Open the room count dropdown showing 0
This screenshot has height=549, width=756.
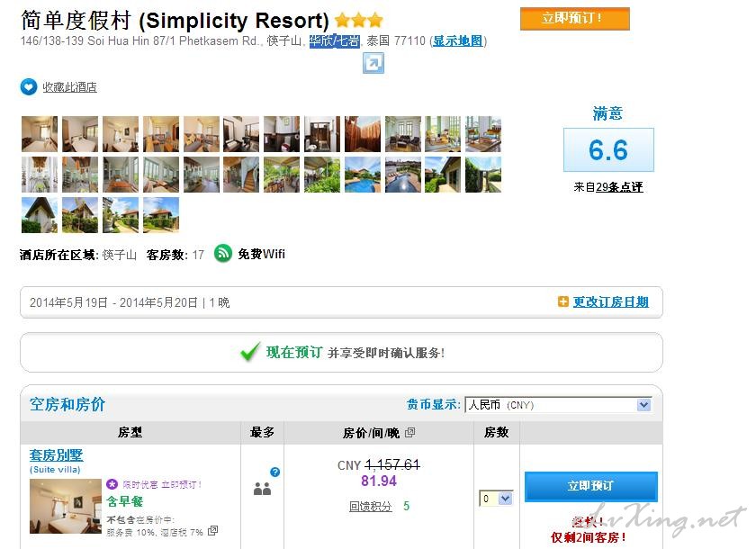[496, 499]
